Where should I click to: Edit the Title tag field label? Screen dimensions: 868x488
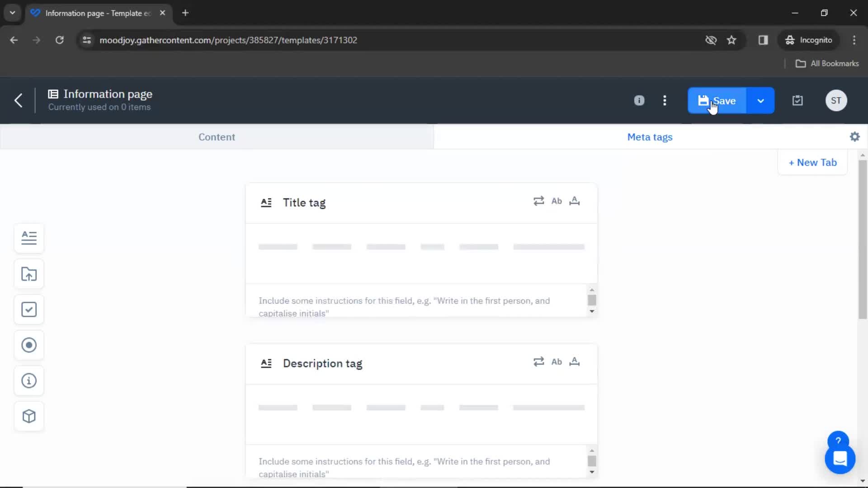click(304, 203)
